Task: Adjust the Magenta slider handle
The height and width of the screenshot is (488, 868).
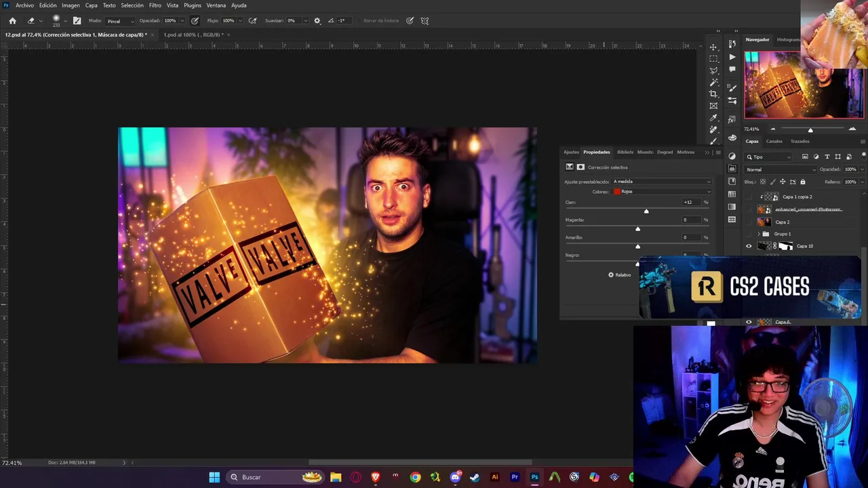Action: tap(637, 229)
